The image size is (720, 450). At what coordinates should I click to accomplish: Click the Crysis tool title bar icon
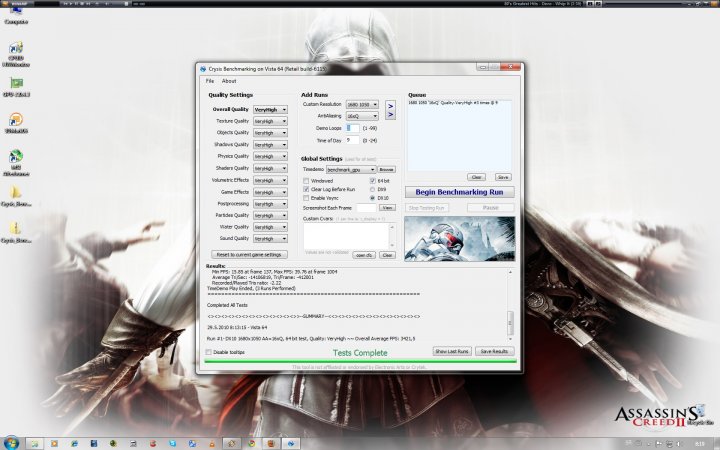(x=203, y=69)
